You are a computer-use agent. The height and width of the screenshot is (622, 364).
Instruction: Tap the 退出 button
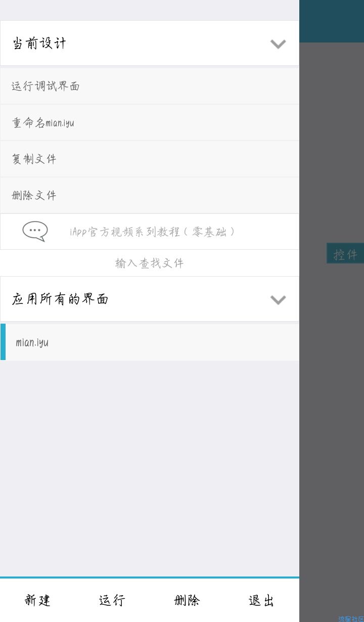point(262,600)
